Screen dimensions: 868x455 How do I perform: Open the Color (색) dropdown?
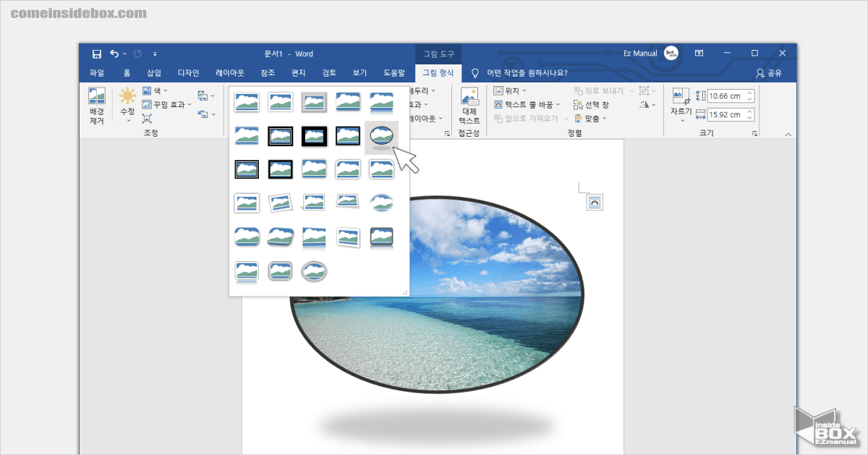point(156,91)
